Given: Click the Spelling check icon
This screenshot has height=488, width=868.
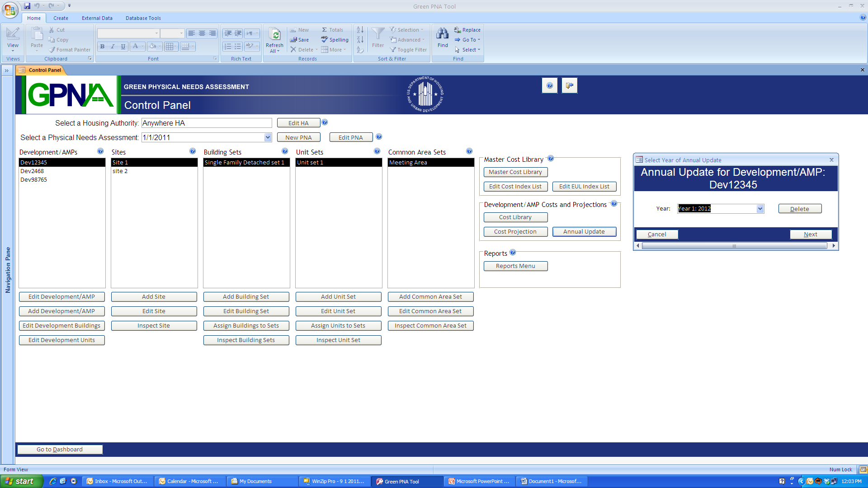Looking at the screenshot, I should click(x=324, y=40).
